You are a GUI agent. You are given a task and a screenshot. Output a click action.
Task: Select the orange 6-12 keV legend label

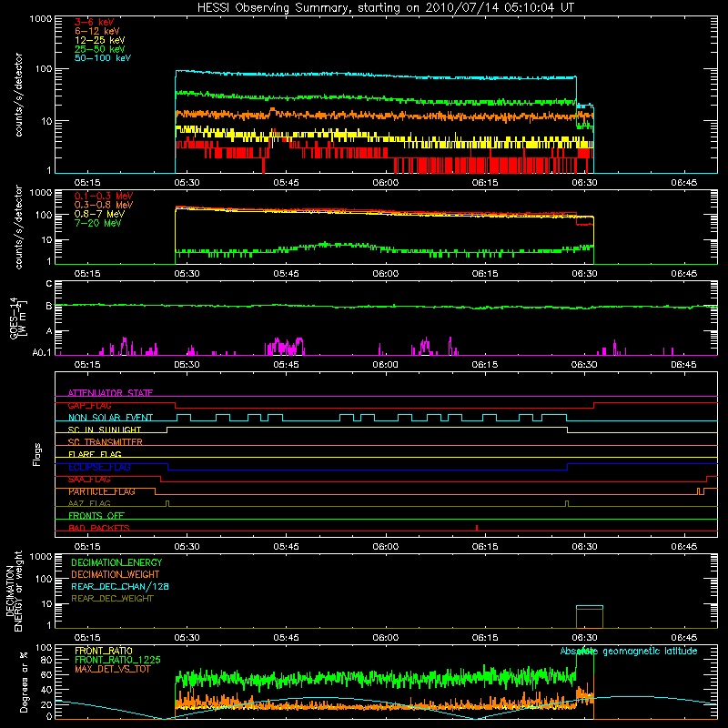point(97,31)
